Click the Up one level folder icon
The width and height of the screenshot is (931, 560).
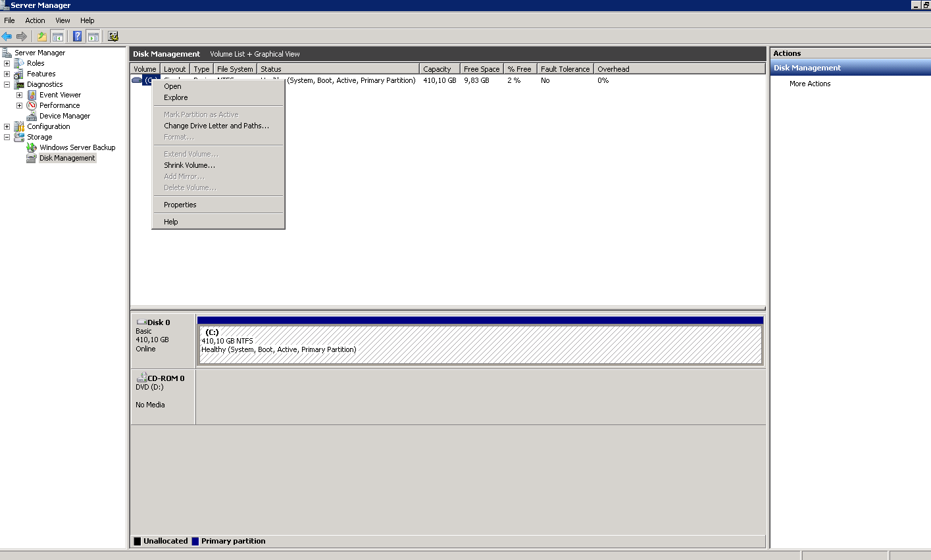tap(42, 36)
